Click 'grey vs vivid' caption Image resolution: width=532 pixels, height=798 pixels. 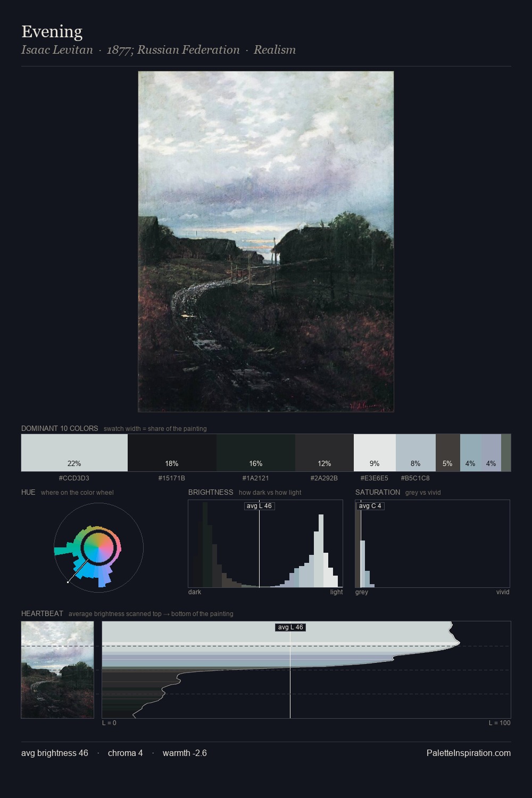pyautogui.click(x=423, y=493)
